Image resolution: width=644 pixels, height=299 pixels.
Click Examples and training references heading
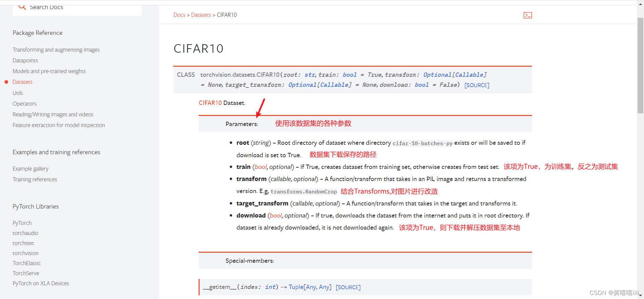(56, 152)
